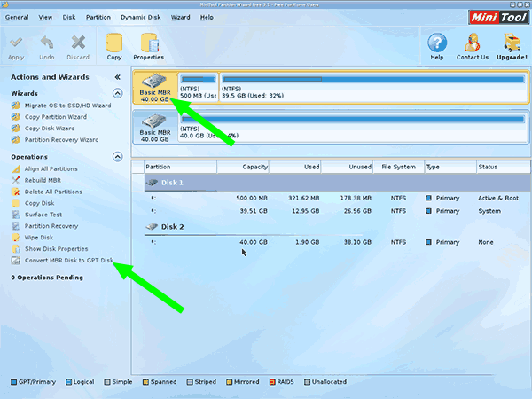Click the Apply checkmark icon
The height and width of the screenshot is (399, 532).
pos(16,43)
